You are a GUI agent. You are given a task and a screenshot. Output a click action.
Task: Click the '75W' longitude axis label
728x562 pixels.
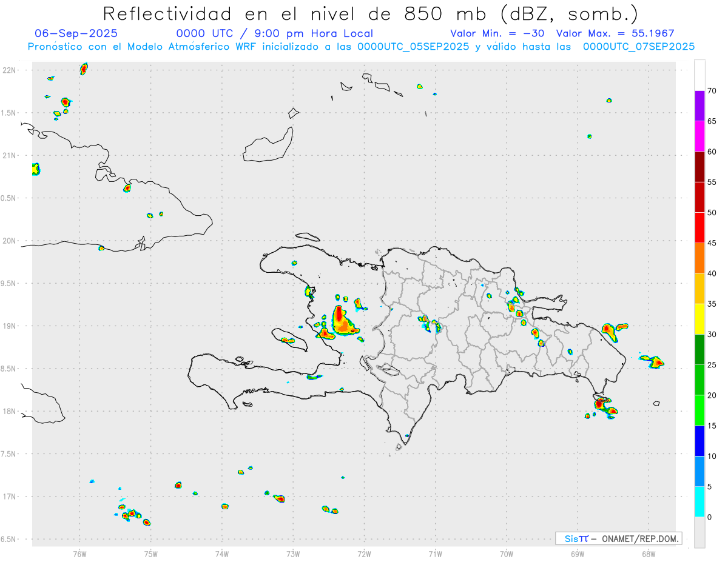tap(150, 554)
